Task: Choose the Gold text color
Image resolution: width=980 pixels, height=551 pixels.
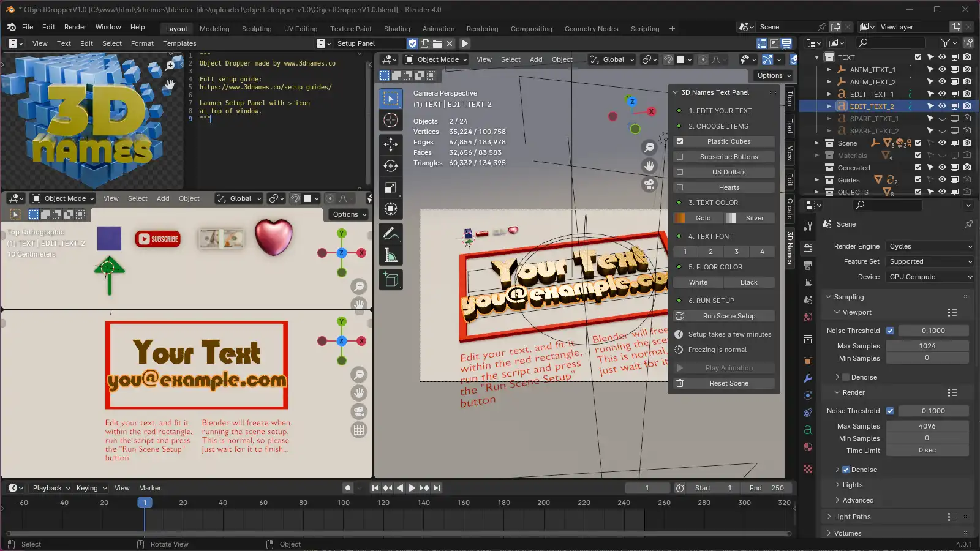Action: coord(698,218)
